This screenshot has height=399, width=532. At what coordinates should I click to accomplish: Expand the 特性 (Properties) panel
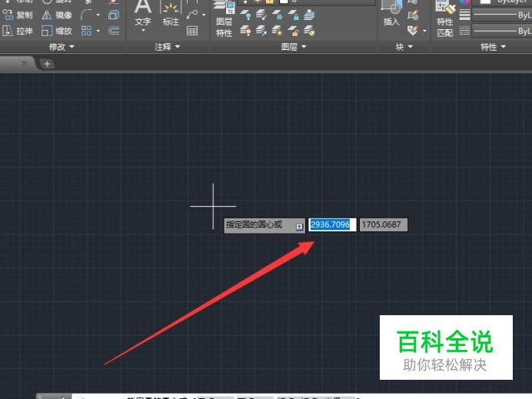tap(493, 47)
